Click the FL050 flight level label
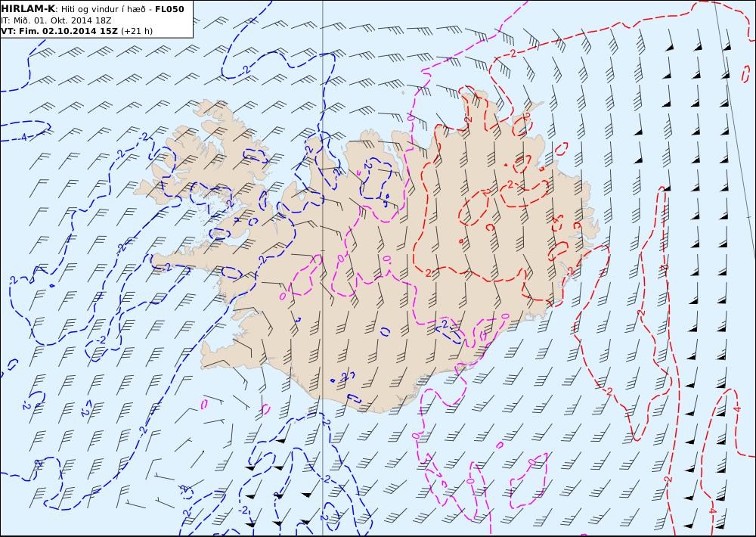Screen dimensions: 756x537 click(x=169, y=9)
